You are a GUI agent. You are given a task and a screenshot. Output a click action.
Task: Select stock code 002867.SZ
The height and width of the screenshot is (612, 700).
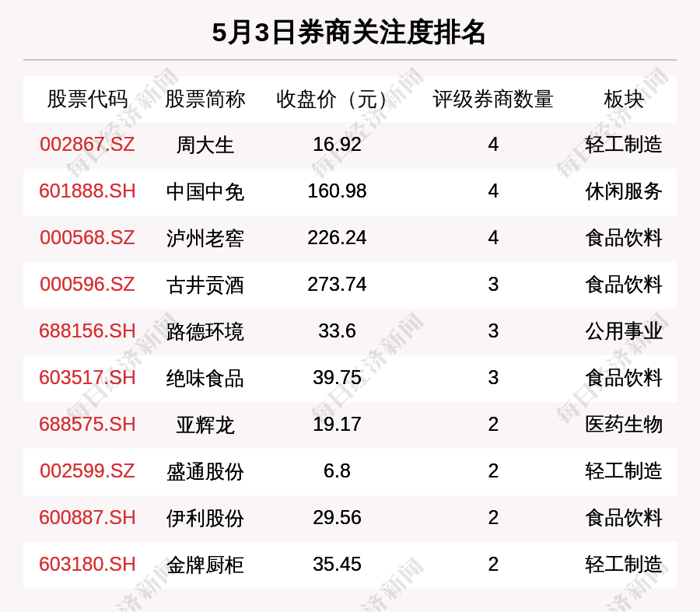click(x=87, y=145)
